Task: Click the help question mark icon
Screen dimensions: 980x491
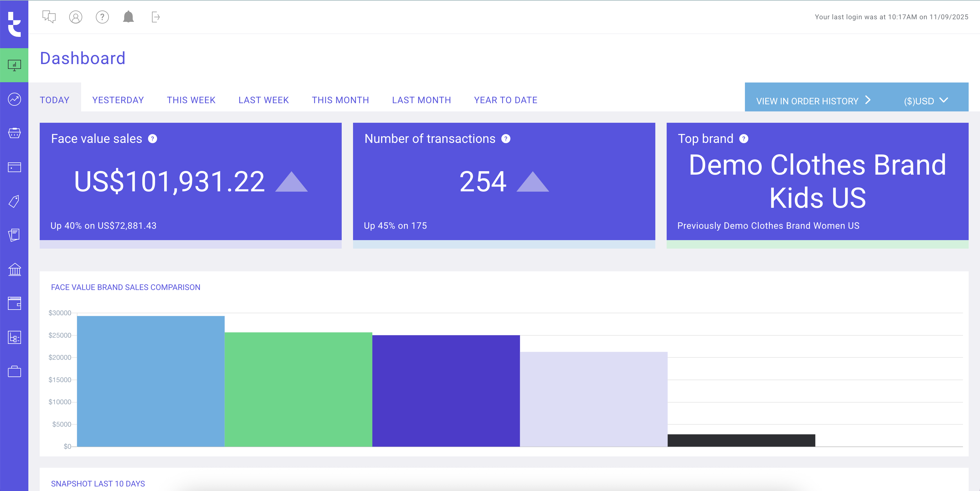Action: (102, 17)
